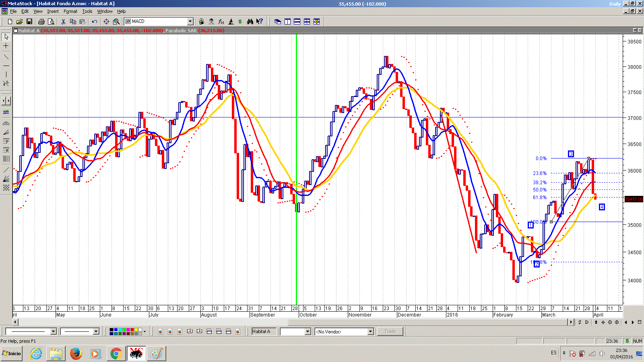
Task: Click the Indicator Builder f(x) icon
Action: tap(221, 21)
